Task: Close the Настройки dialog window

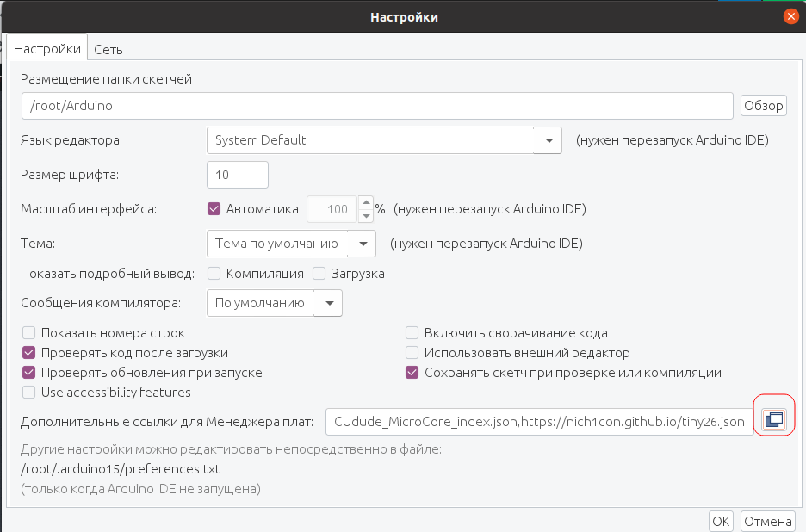Action: coord(790,16)
